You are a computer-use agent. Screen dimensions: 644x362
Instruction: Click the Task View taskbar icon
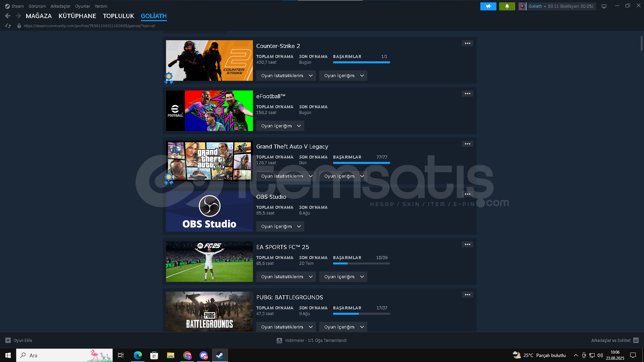121,355
